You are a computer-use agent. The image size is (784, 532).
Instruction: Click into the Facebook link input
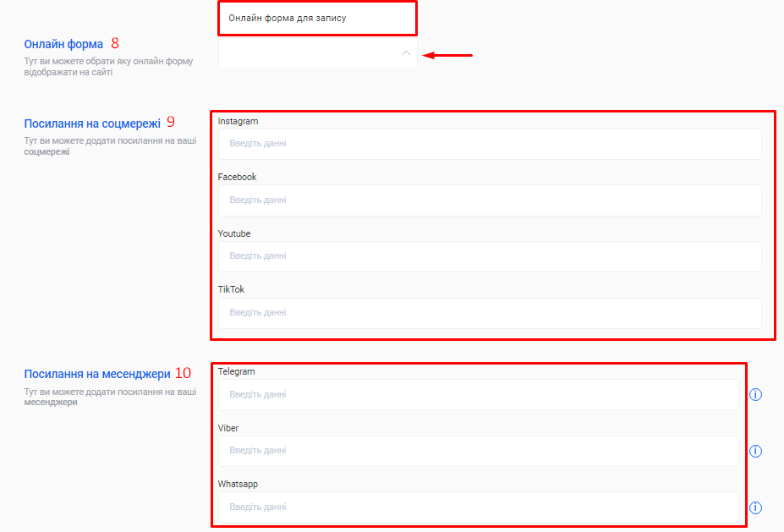click(x=489, y=200)
